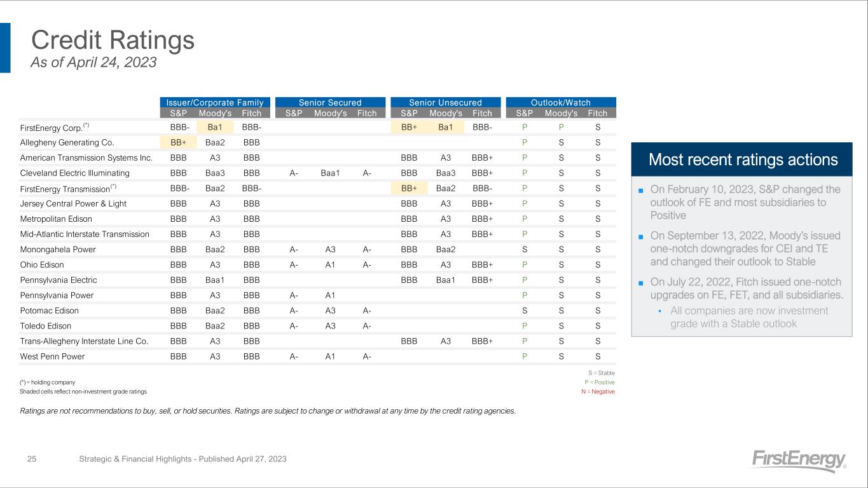Click the blue accent bar beside the title
The width and height of the screenshot is (868, 488).
5,48
